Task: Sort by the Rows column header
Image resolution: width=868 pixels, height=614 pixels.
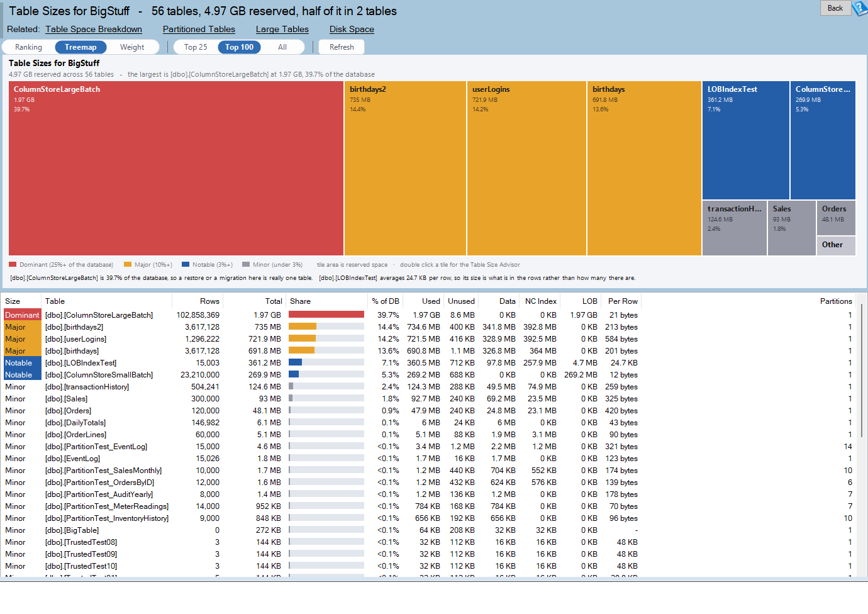Action: [198, 301]
